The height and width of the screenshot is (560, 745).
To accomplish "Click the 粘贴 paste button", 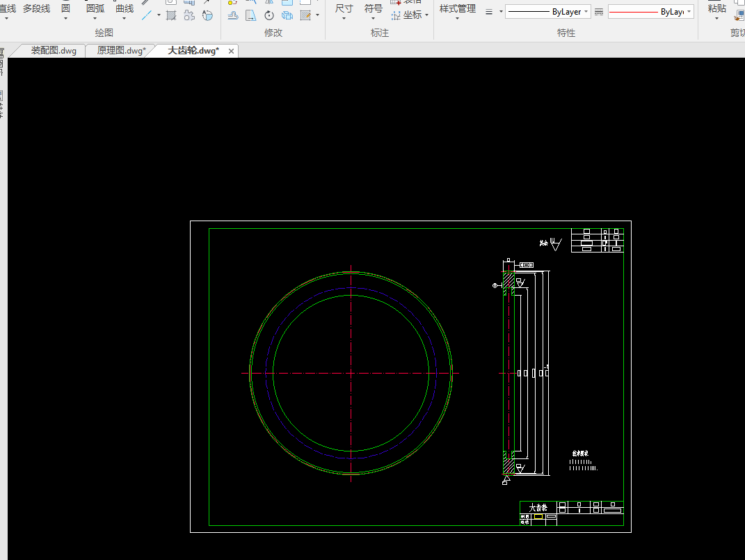I will (x=717, y=8).
